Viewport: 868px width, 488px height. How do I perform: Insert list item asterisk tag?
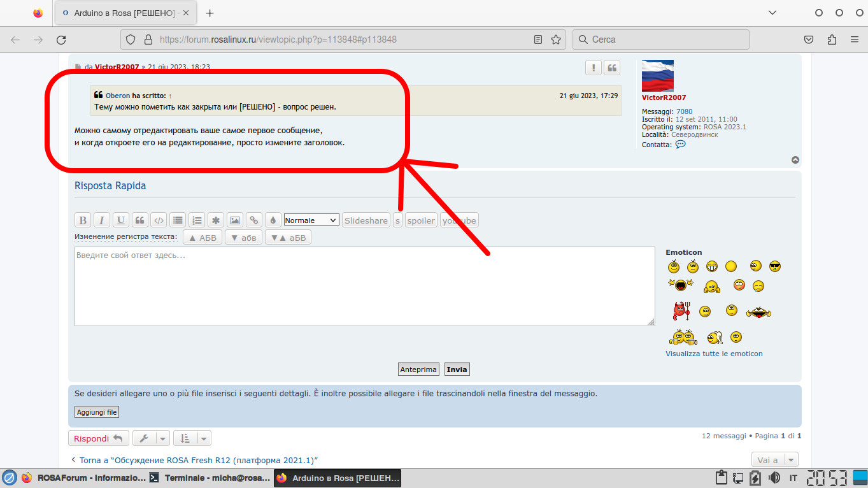pyautogui.click(x=216, y=220)
